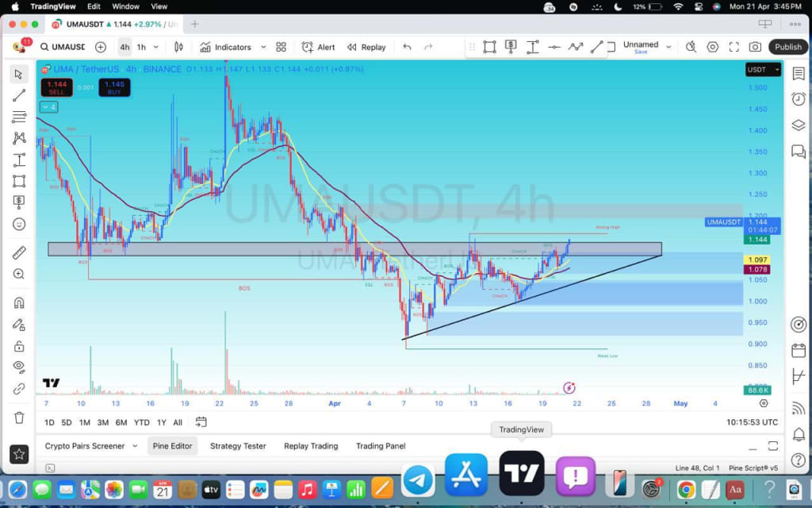Viewport: 812px width, 508px height.
Task: Open the quick search icon
Action: 691,47
